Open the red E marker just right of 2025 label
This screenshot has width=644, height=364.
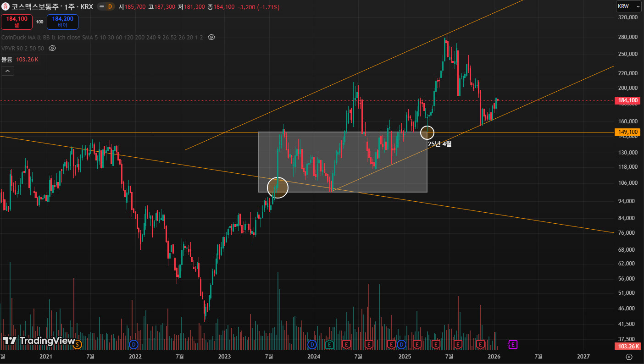(417, 344)
